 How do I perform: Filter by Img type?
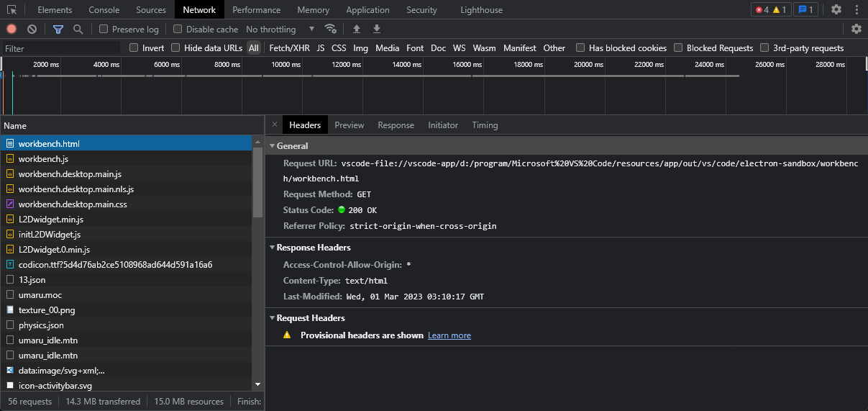point(361,48)
